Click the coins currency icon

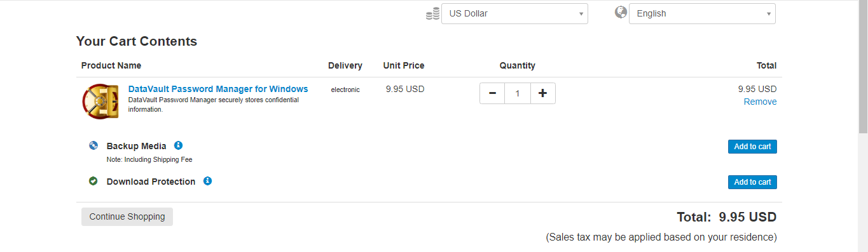(x=432, y=14)
